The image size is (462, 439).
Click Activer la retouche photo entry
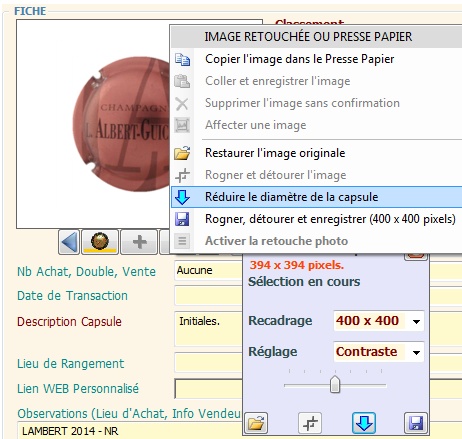316,241
